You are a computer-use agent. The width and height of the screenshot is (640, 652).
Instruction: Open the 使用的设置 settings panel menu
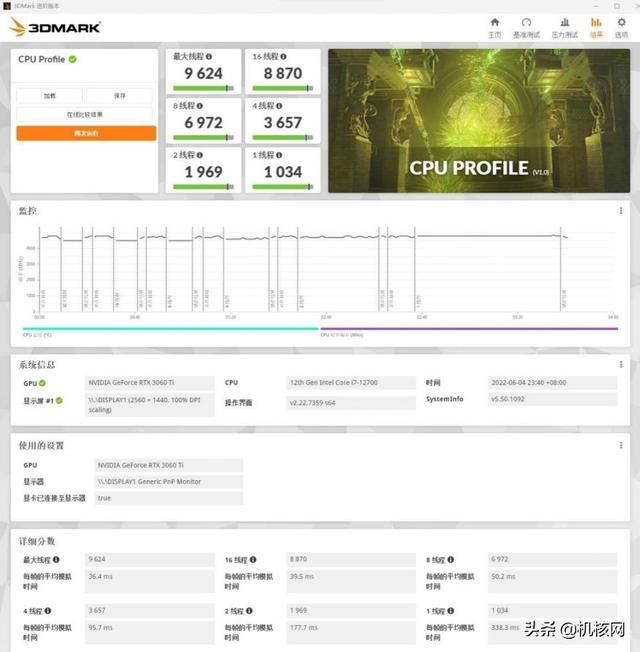click(x=620, y=444)
